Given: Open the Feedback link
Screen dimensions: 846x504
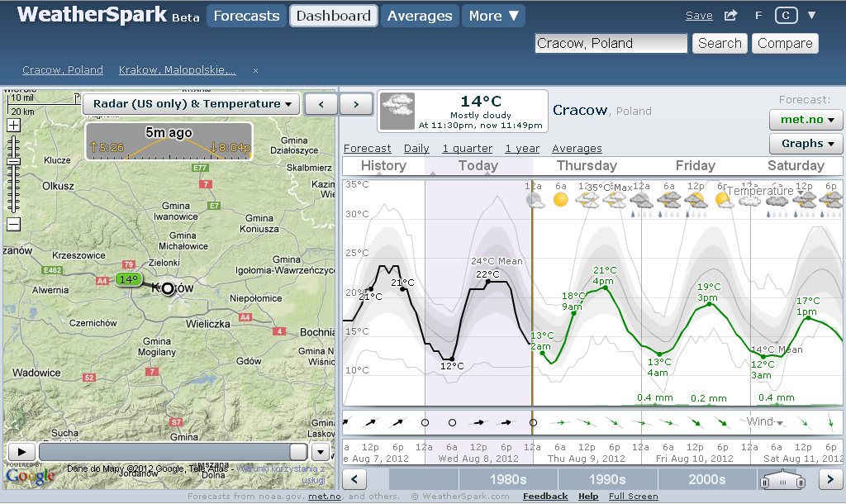Looking at the screenshot, I should (545, 497).
